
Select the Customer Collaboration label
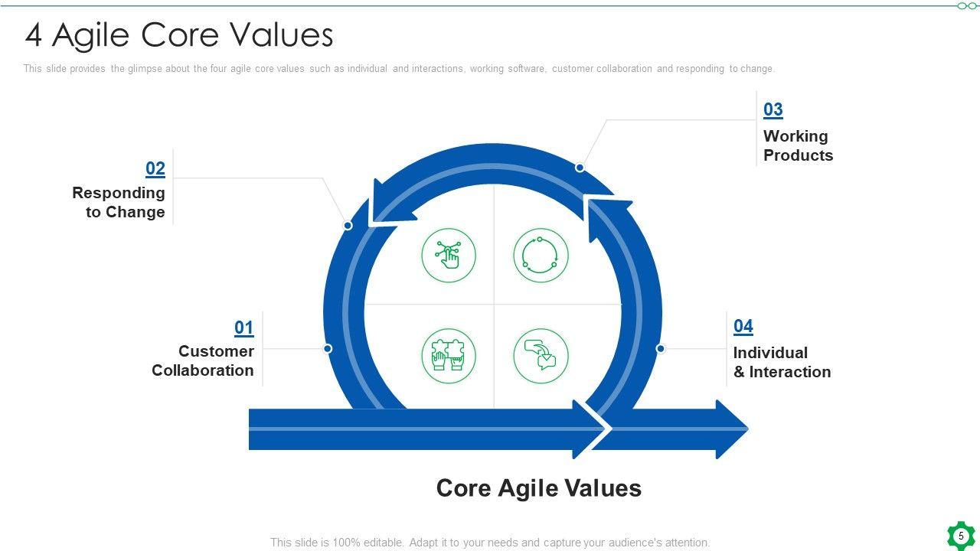[203, 360]
